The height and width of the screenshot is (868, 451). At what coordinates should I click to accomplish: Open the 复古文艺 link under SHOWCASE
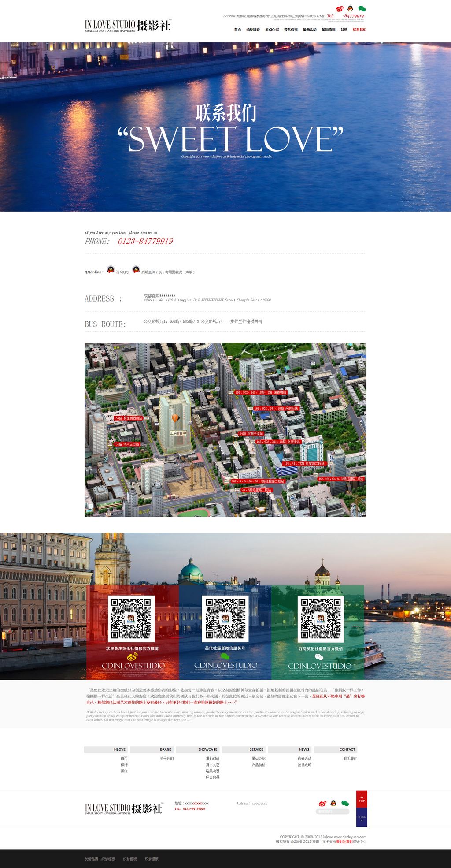[x=212, y=765]
